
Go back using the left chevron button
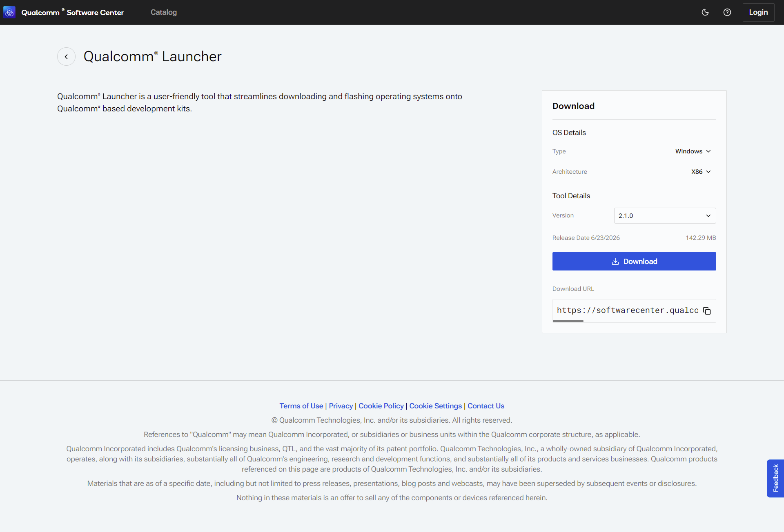click(x=66, y=57)
